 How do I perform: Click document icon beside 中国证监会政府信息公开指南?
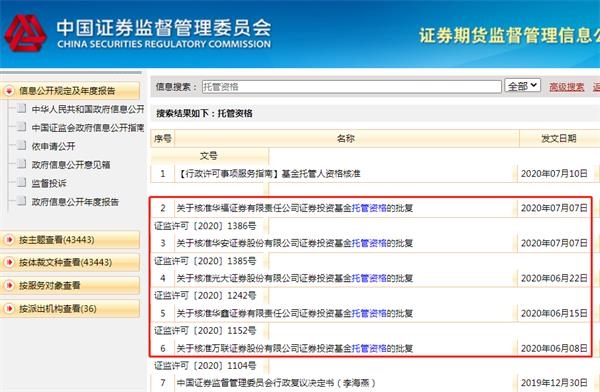pyautogui.click(x=22, y=127)
